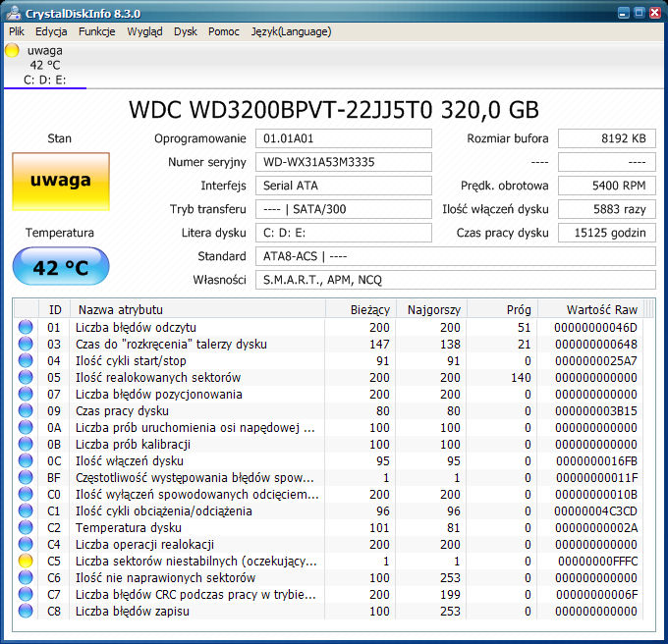
Task: Click status icon for attribute 05 reallocated sectors
Action: coord(26,377)
